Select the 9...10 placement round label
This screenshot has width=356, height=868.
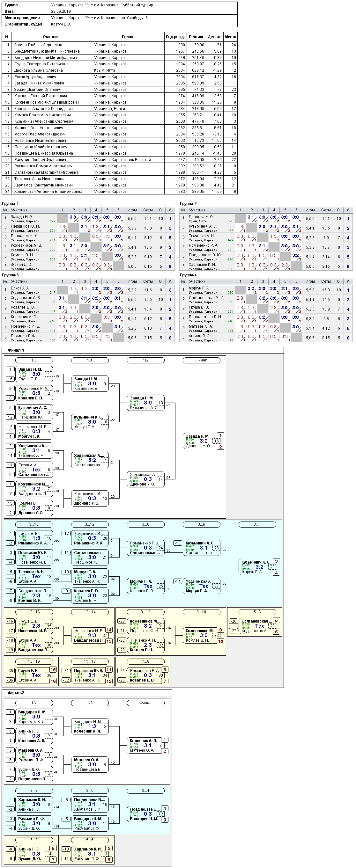201,612
